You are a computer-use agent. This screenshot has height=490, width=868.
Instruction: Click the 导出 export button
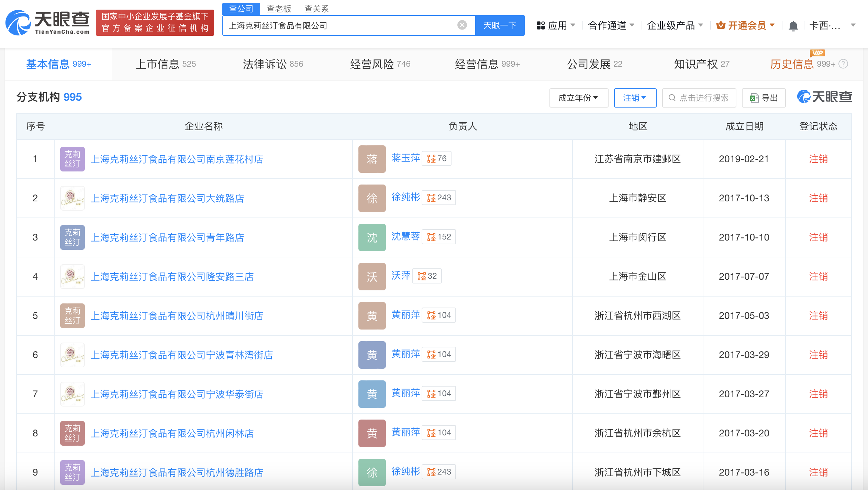point(764,98)
